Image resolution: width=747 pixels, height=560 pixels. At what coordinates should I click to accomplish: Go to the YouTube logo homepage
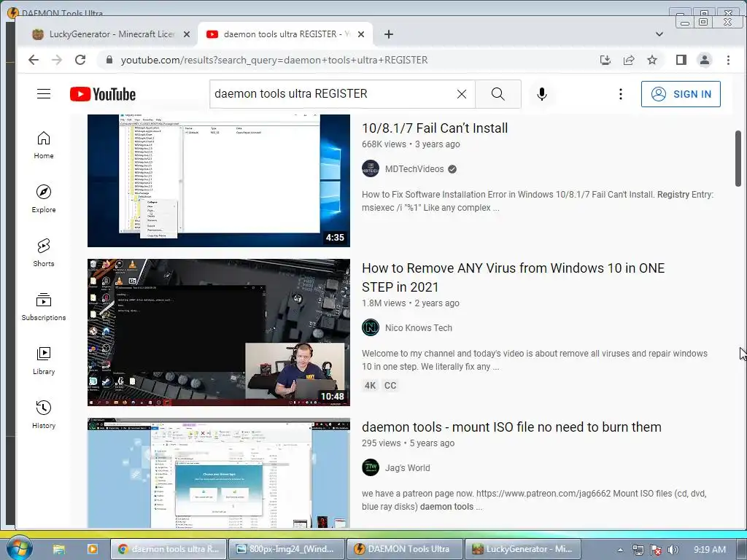click(102, 94)
